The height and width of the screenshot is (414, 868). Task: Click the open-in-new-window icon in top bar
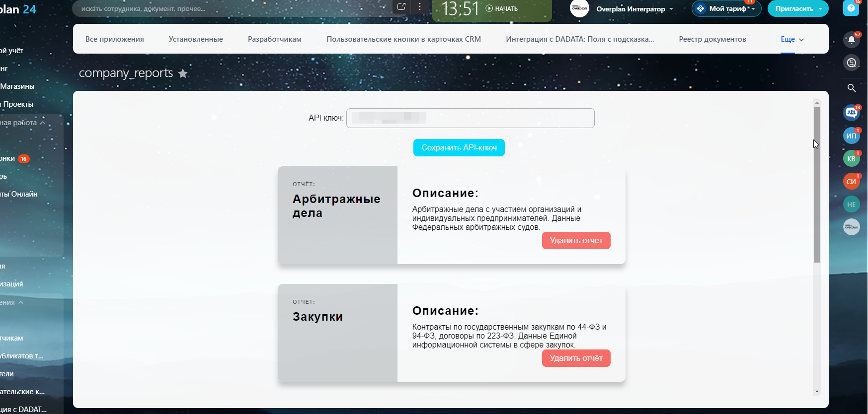401,7
